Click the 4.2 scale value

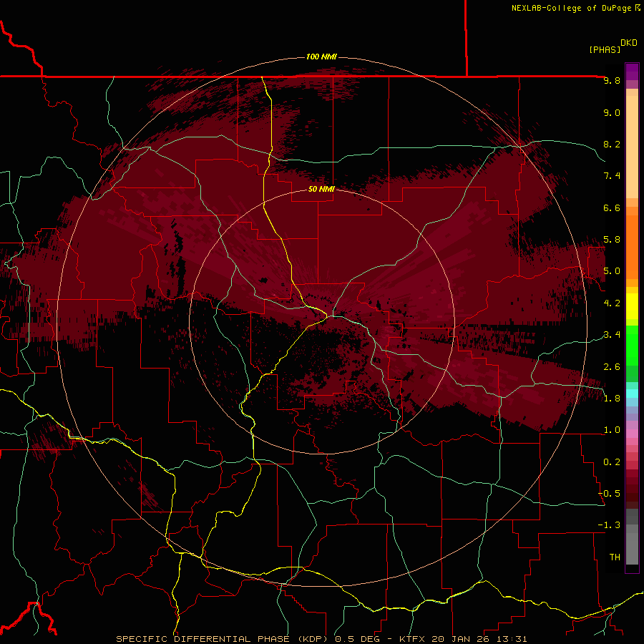click(x=612, y=303)
